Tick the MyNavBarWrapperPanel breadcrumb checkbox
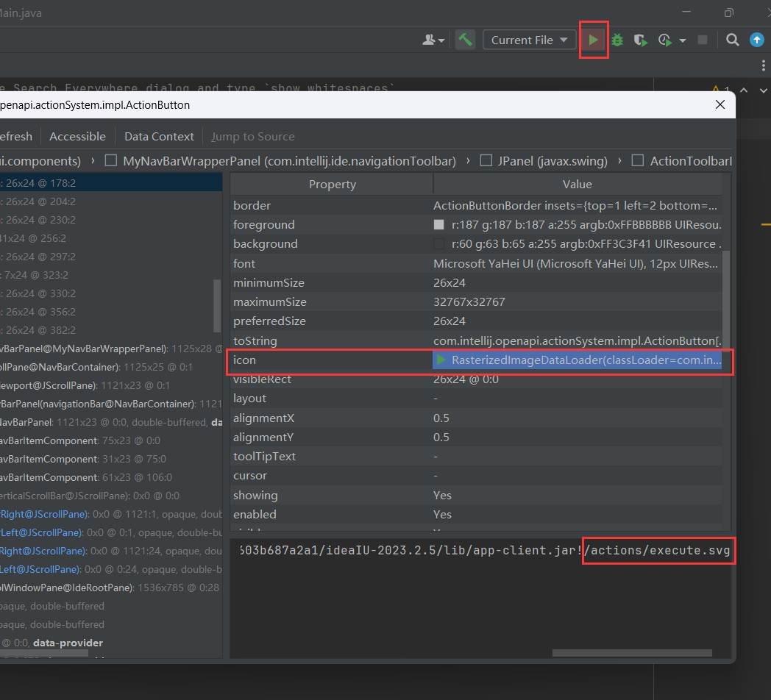This screenshot has width=771, height=700. point(111,161)
